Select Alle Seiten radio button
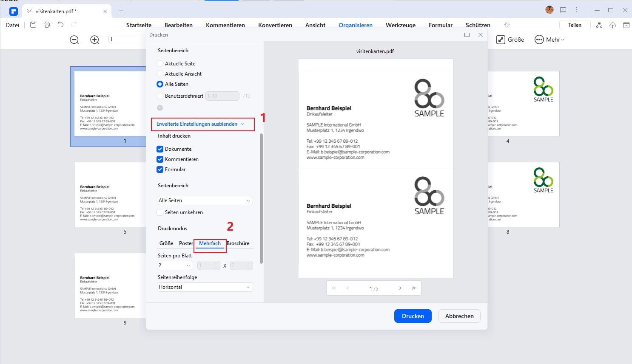632x364 pixels. tap(160, 84)
